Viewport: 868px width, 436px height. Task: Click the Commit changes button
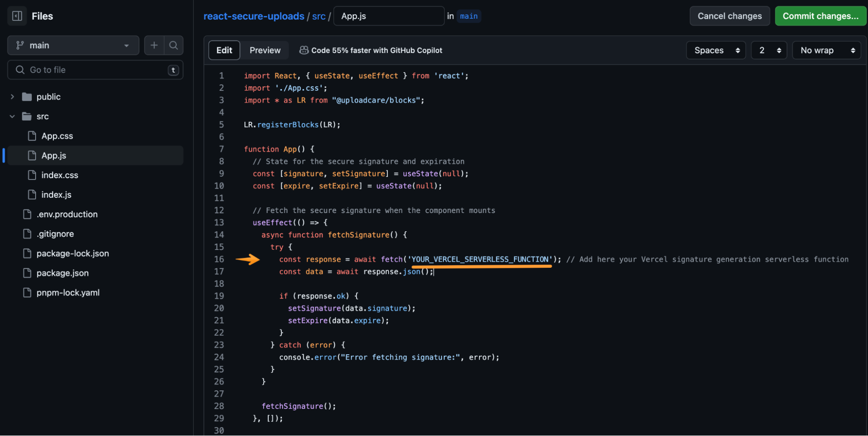pos(820,16)
